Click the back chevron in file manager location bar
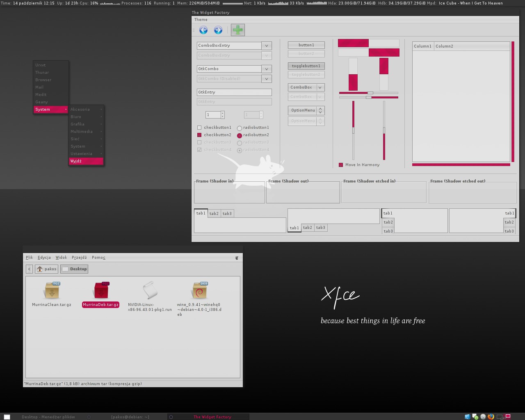The height and width of the screenshot is (420, 525). tap(29, 269)
